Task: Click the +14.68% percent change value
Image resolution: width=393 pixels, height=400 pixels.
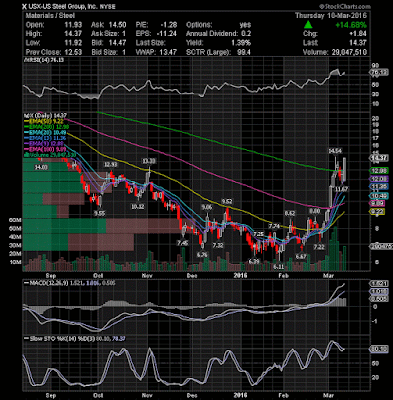Action: [351, 25]
